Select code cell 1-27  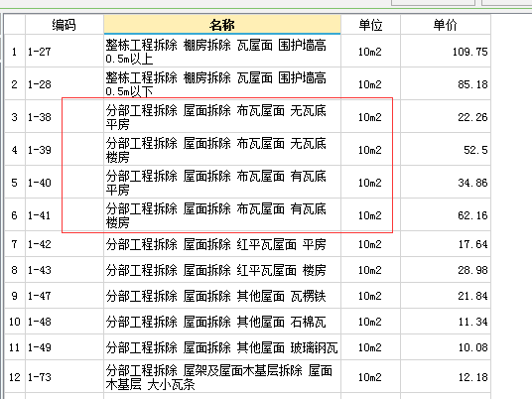(x=65, y=52)
